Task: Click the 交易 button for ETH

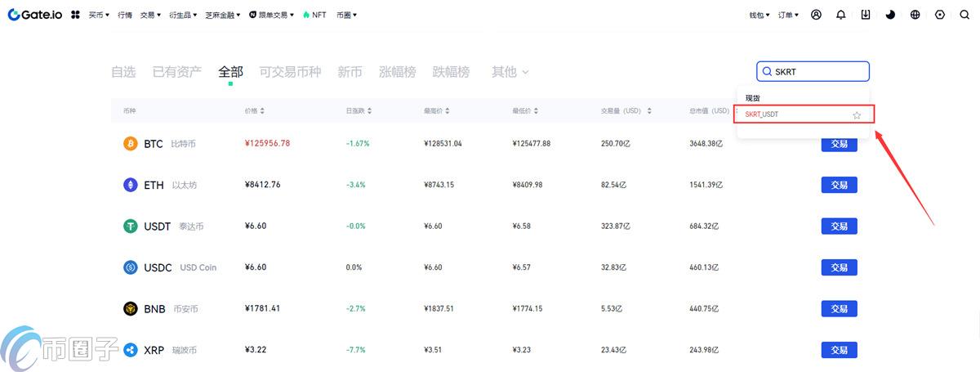Action: (839, 185)
